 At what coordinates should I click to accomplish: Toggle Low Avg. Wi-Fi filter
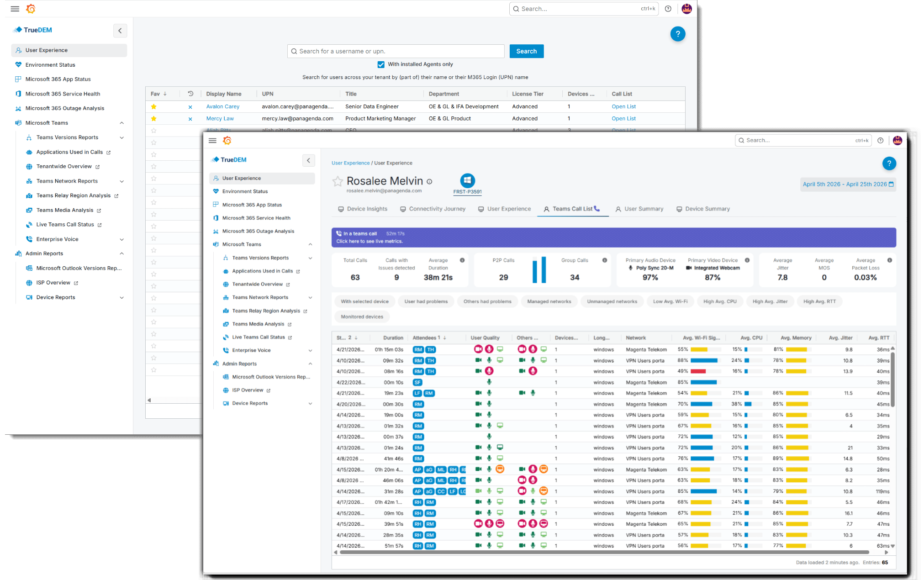pyautogui.click(x=670, y=302)
